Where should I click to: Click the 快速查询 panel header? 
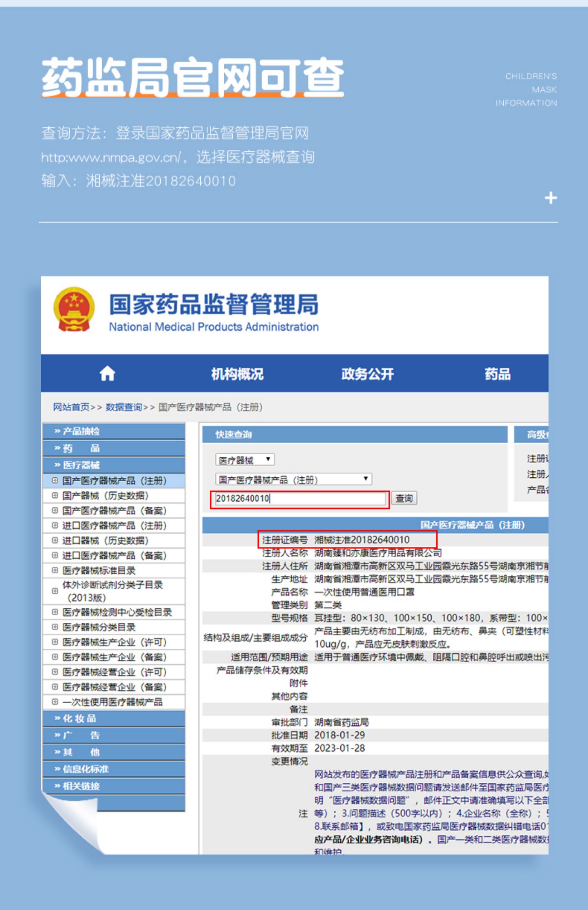(x=355, y=434)
